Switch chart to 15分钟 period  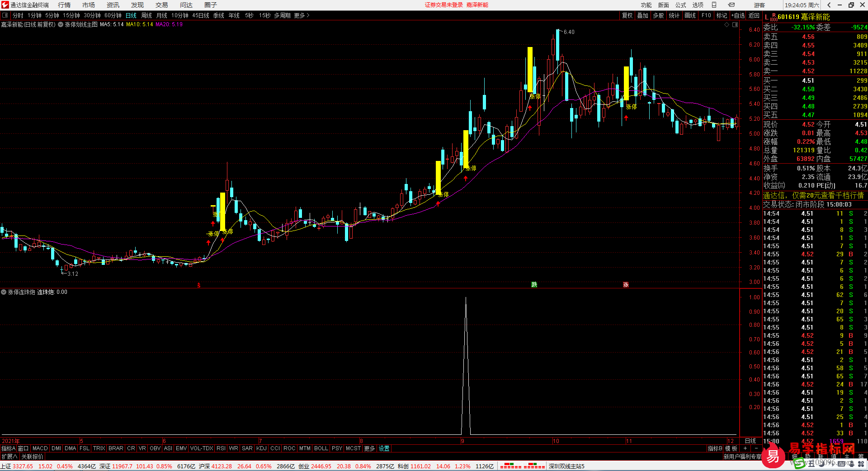click(x=71, y=15)
